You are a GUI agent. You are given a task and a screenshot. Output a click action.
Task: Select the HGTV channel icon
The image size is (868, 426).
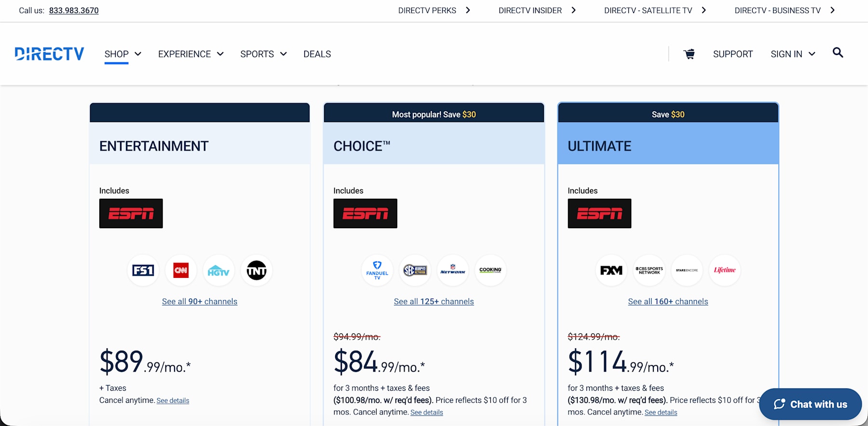coord(218,271)
